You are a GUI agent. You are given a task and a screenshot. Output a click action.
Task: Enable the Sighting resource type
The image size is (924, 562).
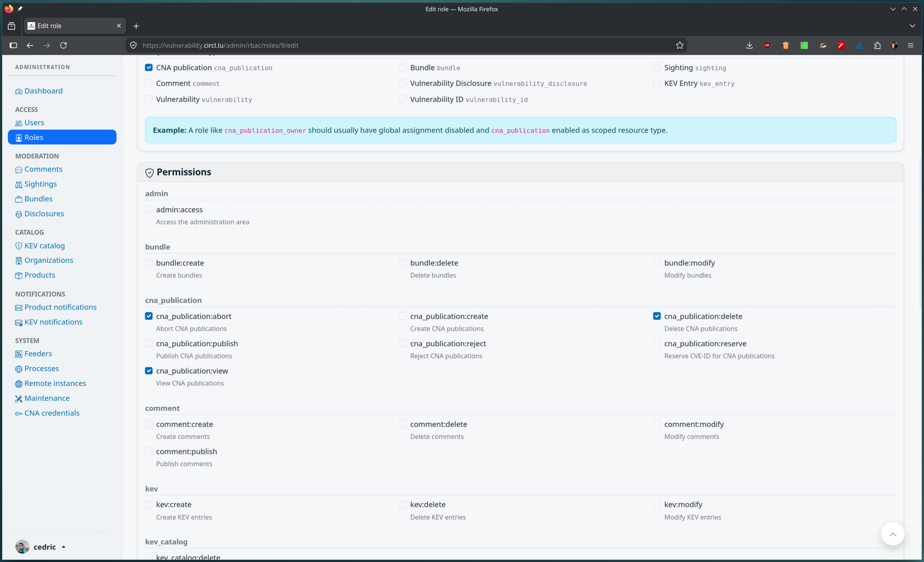tap(657, 67)
